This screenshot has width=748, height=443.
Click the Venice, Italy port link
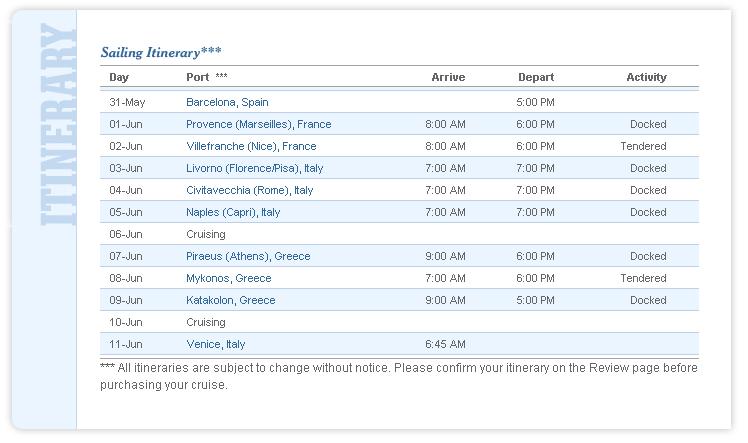215,344
